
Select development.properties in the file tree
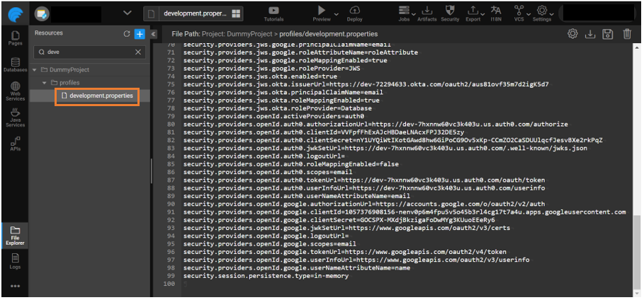click(100, 96)
